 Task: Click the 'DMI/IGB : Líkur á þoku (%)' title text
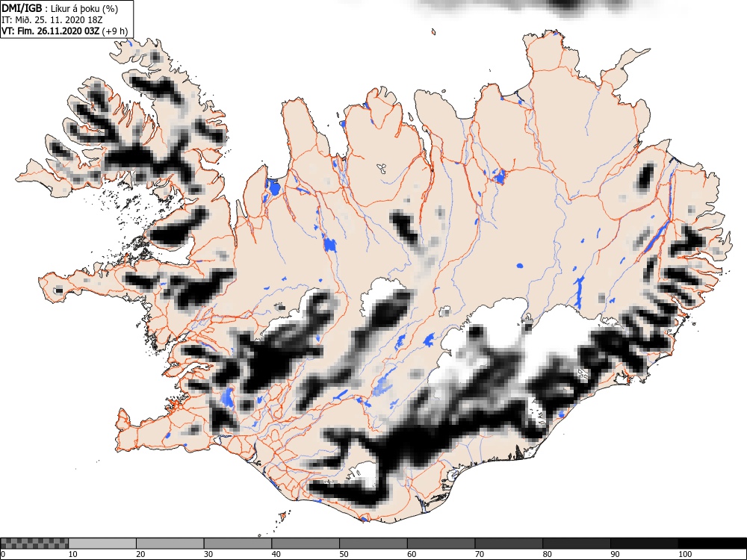[x=60, y=8]
